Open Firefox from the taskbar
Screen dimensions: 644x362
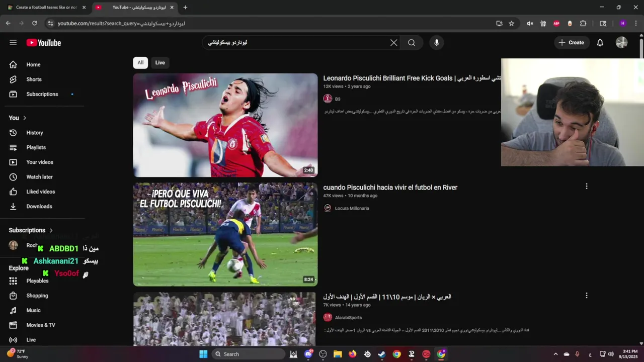352,354
